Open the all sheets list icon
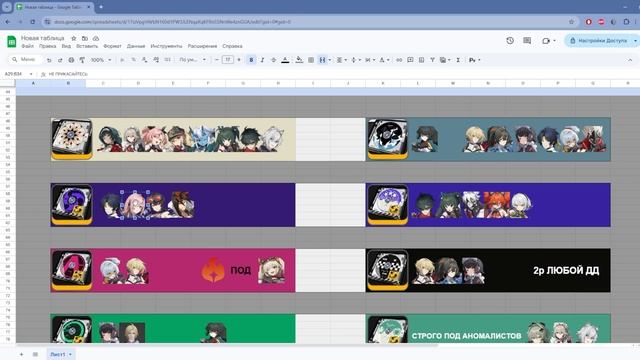Screen dimensions: 640x360 [x=35, y=354]
